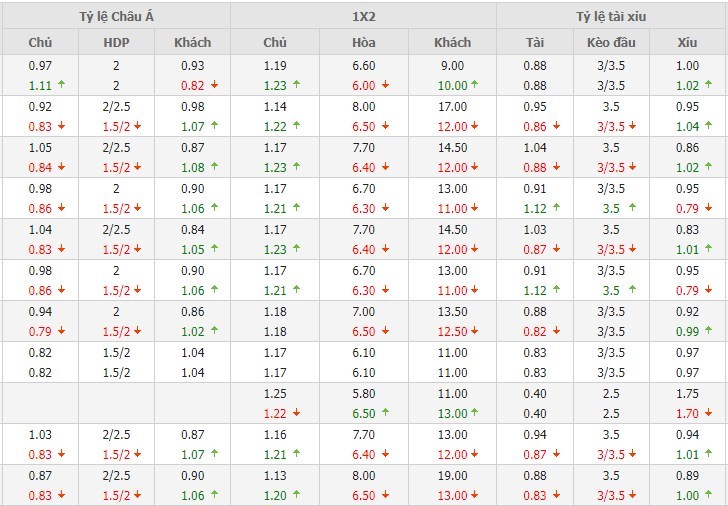Click the red down arrow beside 0.84
728x506 pixels.
pyautogui.click(x=61, y=167)
